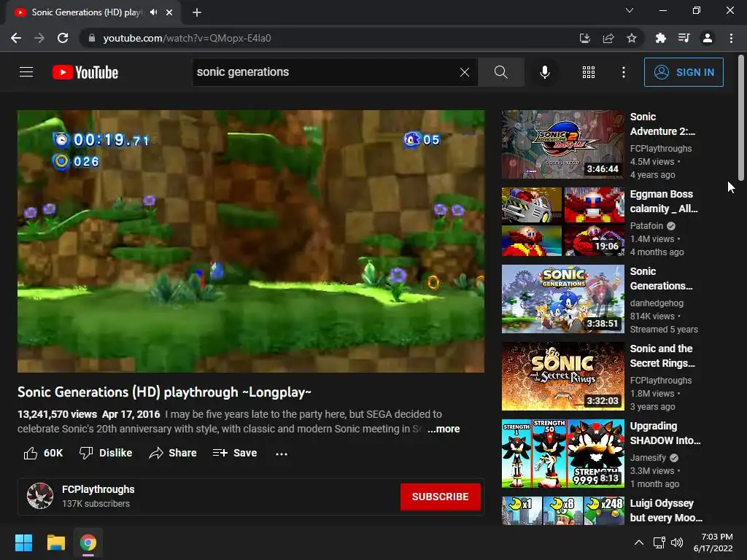This screenshot has height=560, width=747.
Task: Open Chrome extensions puzzle icon
Action: [x=660, y=38]
